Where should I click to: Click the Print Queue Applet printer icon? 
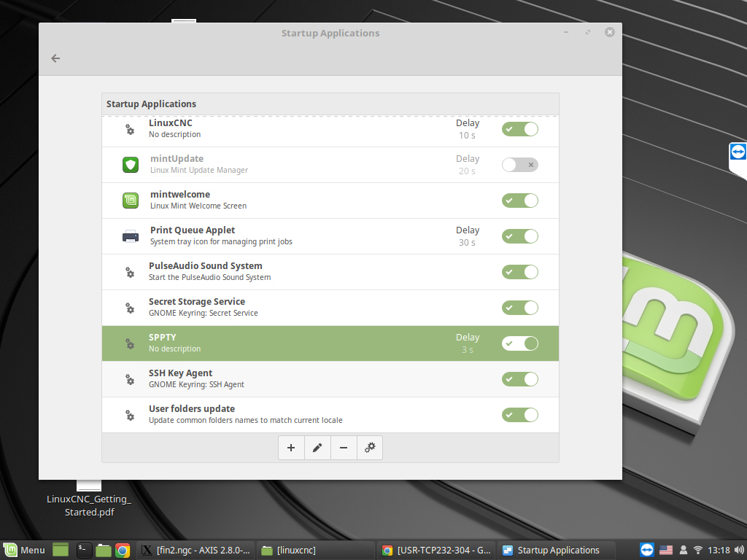[131, 236]
